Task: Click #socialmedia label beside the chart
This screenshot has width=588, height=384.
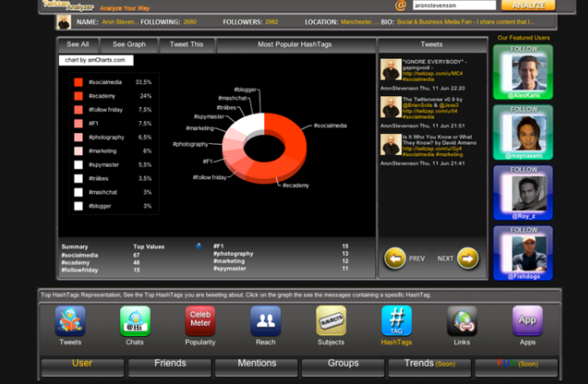Action: tap(330, 125)
